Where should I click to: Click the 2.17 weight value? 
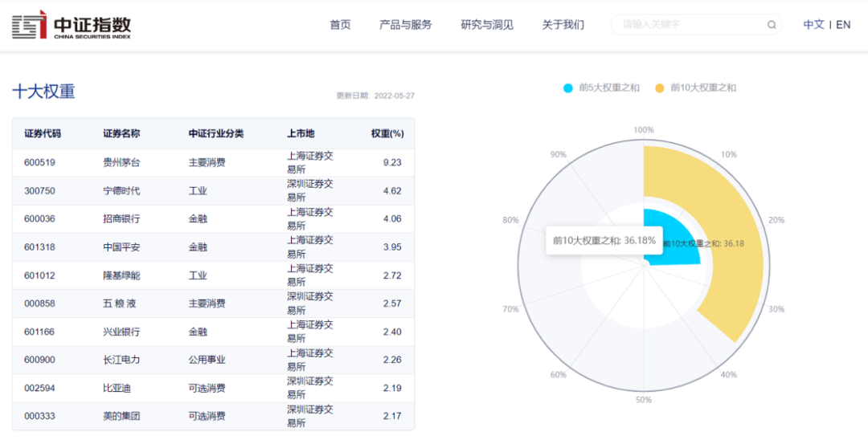click(x=392, y=417)
